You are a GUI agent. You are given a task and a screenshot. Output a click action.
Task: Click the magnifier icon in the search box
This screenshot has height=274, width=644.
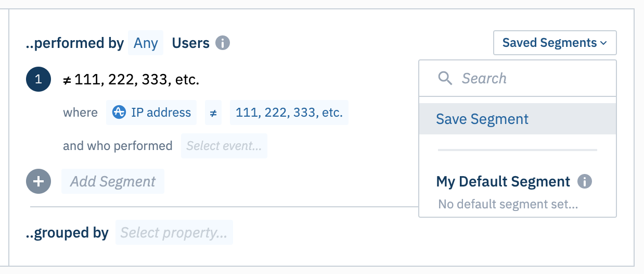(445, 78)
